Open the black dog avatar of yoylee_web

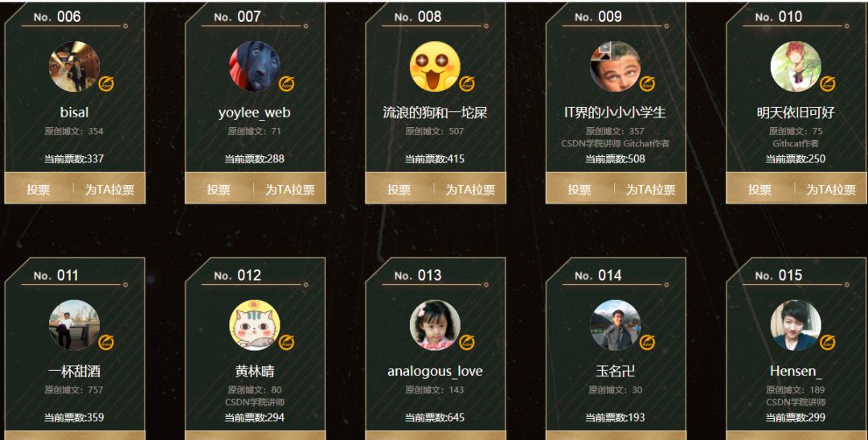point(255,66)
